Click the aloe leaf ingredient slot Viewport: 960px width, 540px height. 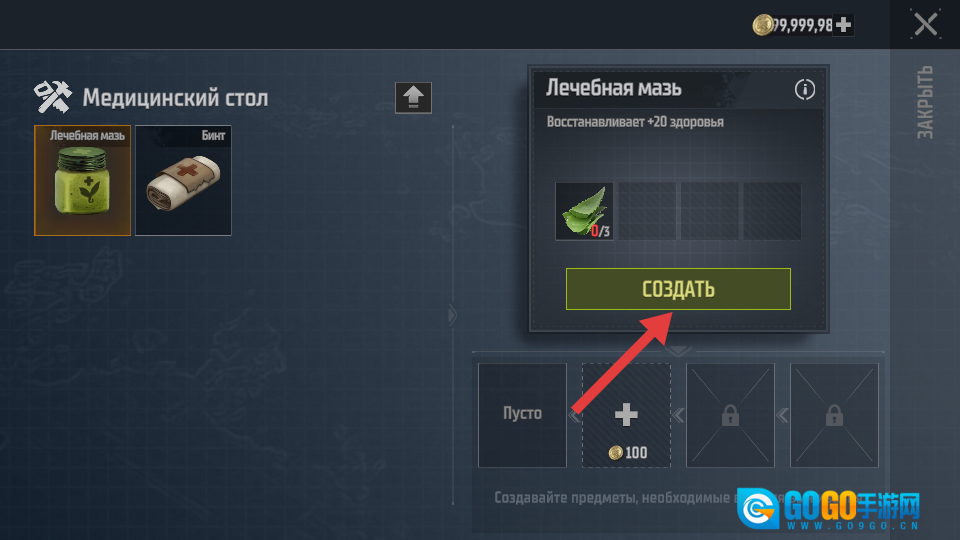pos(584,211)
